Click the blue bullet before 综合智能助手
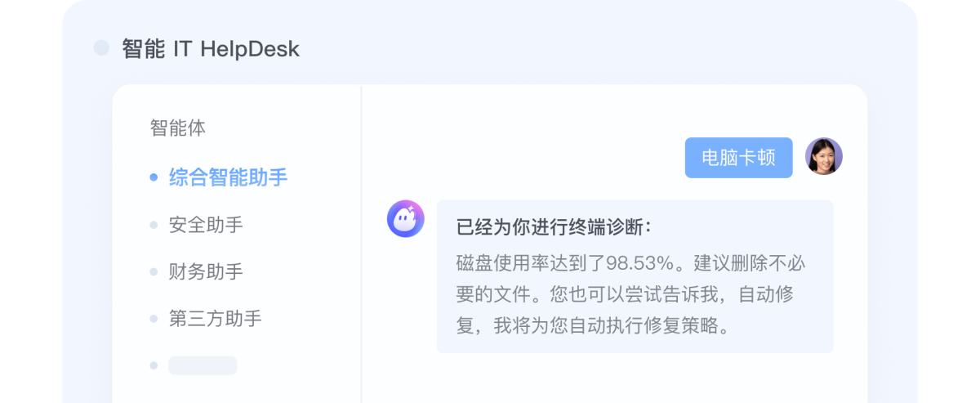The height and width of the screenshot is (403, 980). [154, 177]
